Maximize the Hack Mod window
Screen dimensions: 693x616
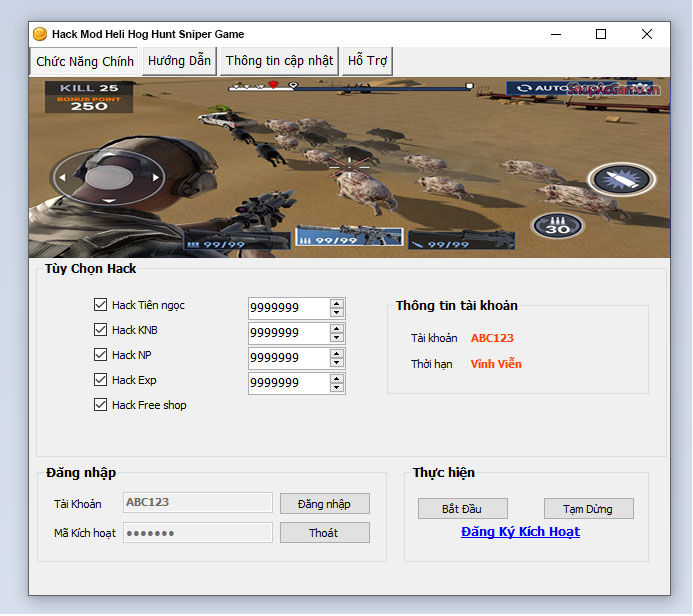[601, 34]
